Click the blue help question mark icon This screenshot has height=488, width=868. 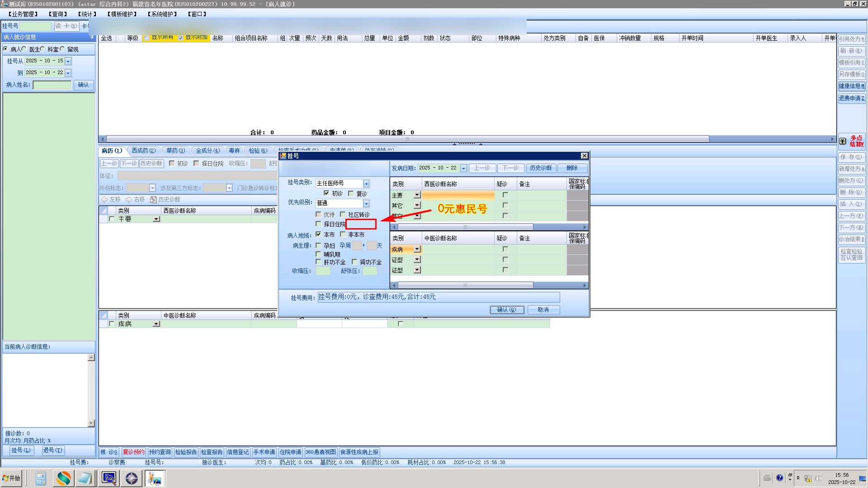779,478
